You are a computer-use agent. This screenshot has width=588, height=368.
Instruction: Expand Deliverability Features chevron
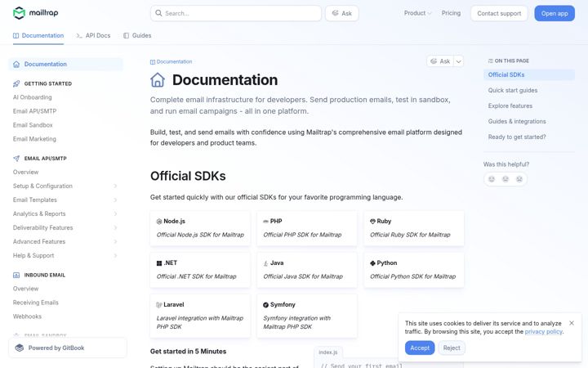point(115,227)
